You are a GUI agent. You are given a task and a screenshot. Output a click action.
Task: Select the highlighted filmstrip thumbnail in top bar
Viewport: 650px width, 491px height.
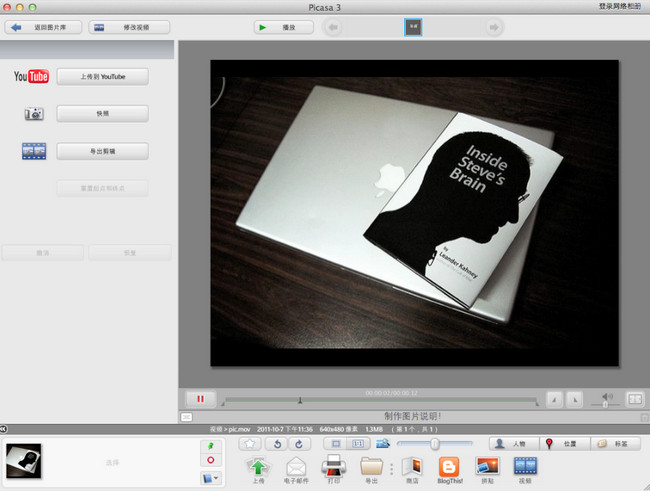coord(413,27)
